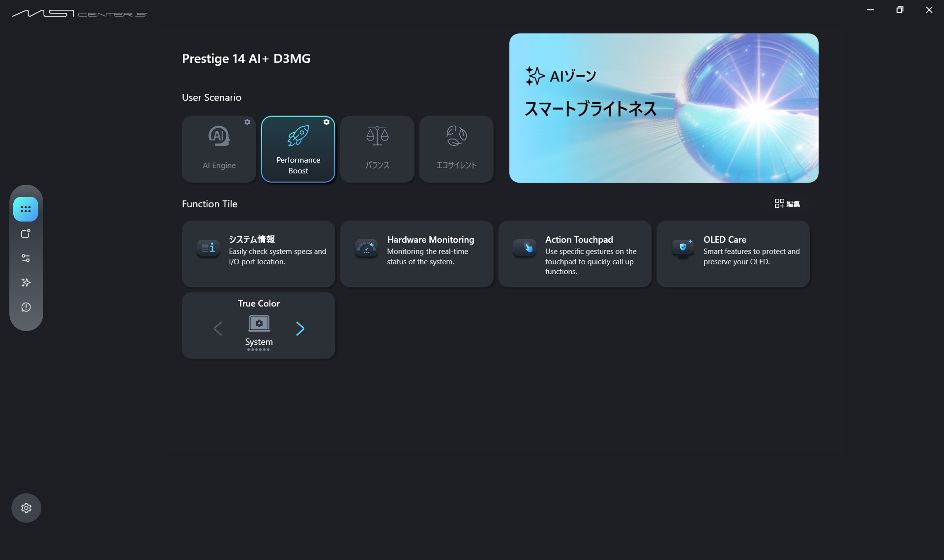The image size is (944, 560).
Task: Open the square-with-dot icon in the sidebar
Action: click(x=26, y=234)
